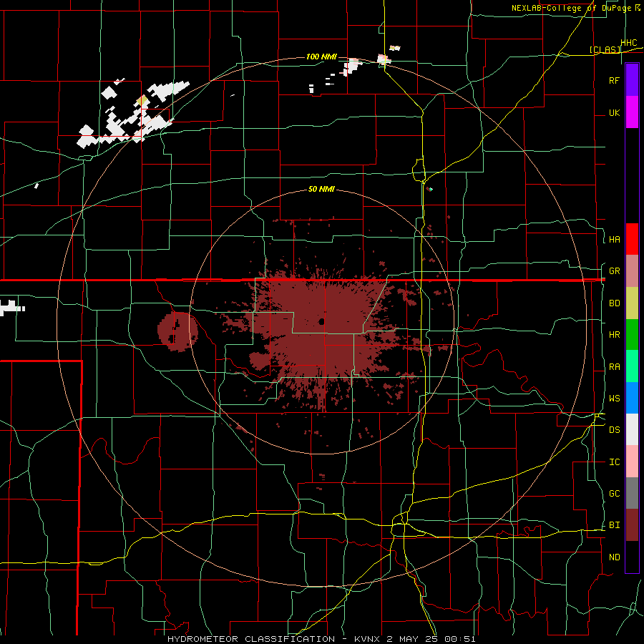Click the UK legend label
Image resolution: width=644 pixels, height=644 pixels.
614,112
